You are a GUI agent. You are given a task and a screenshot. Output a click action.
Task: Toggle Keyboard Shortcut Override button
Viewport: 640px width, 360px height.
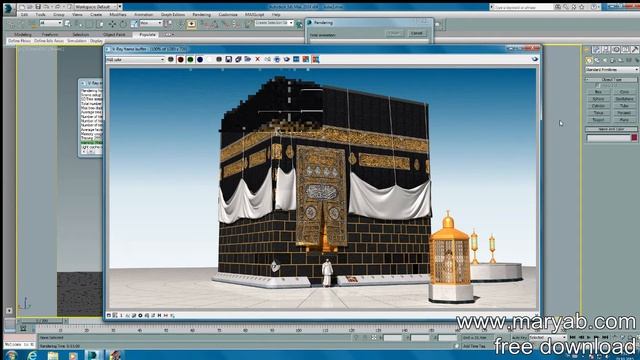point(191,24)
